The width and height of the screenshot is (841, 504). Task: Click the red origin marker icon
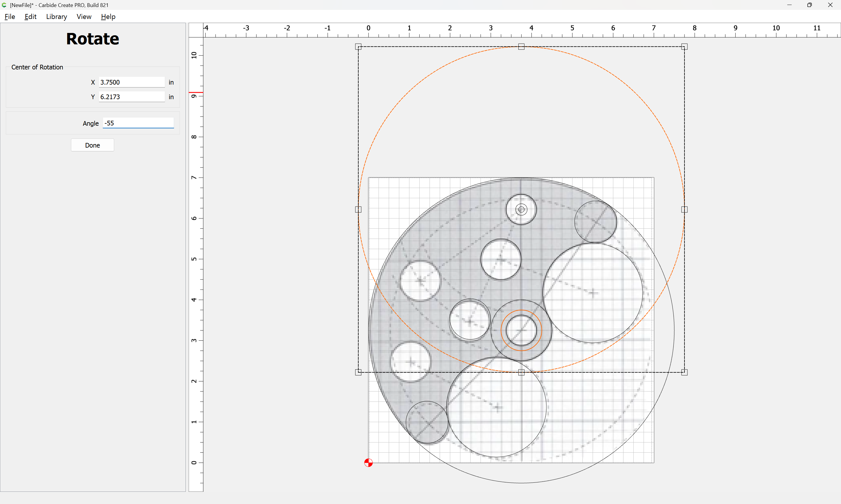(368, 463)
